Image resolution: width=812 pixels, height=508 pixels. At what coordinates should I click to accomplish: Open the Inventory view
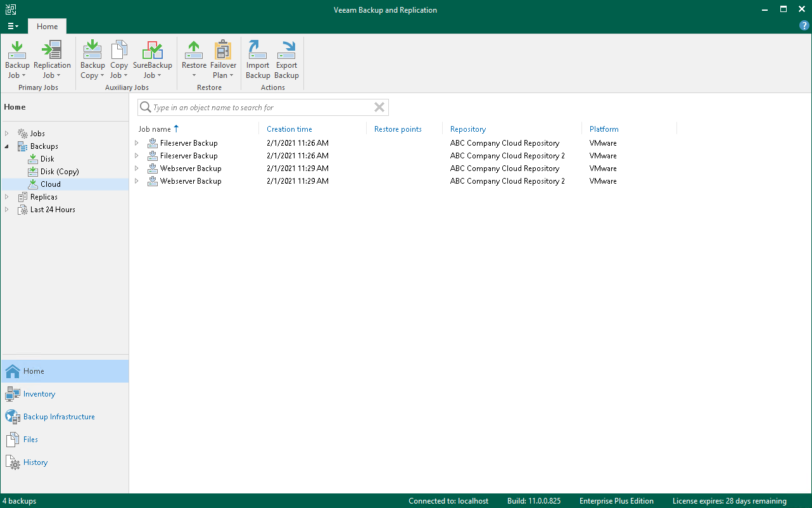point(65,394)
